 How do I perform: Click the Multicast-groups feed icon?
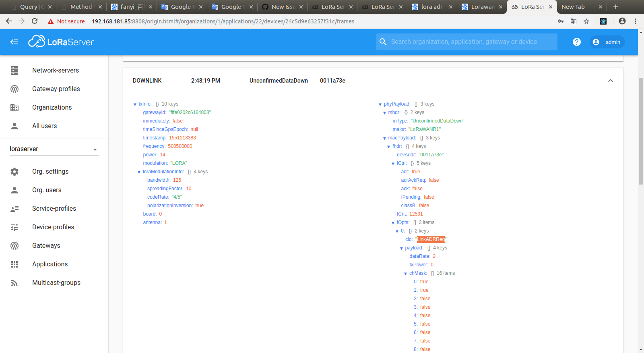point(14,283)
